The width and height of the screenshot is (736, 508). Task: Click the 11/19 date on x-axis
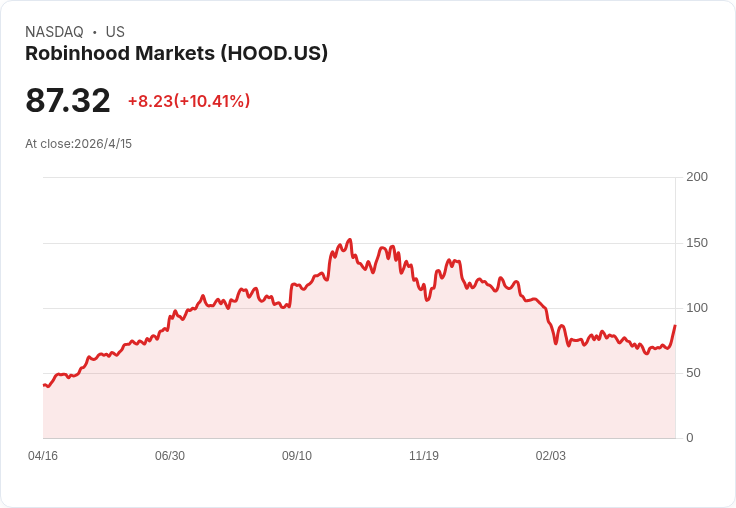coord(424,456)
